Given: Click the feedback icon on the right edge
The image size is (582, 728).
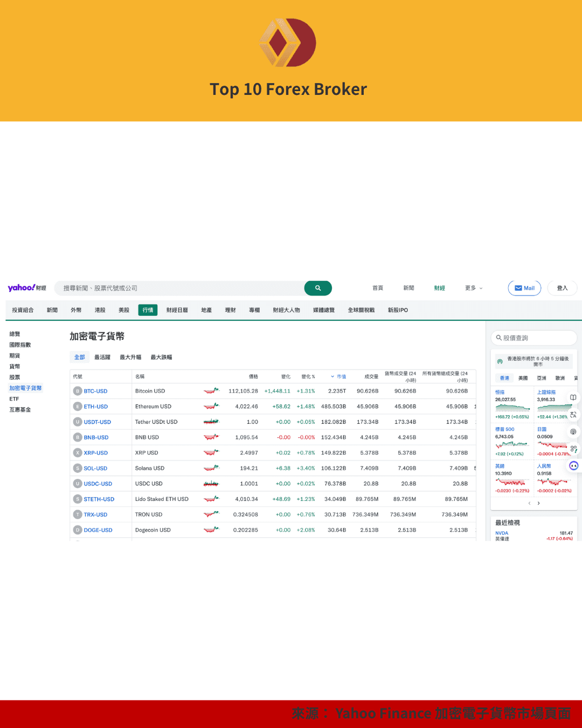Looking at the screenshot, I should click(573, 448).
